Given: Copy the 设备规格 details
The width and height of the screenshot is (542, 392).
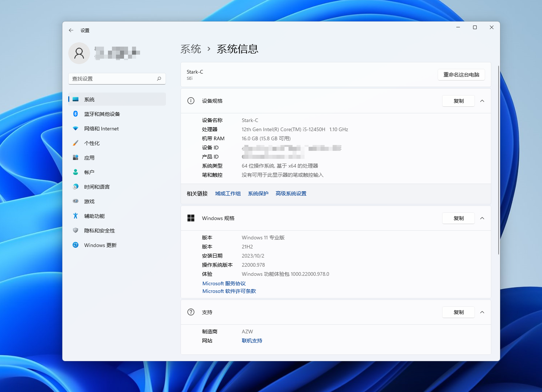Looking at the screenshot, I should tap(458, 101).
